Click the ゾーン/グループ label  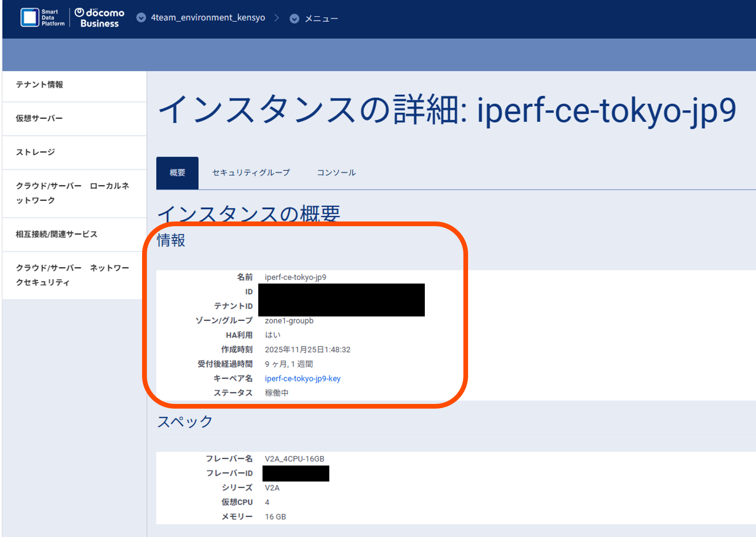pos(224,321)
